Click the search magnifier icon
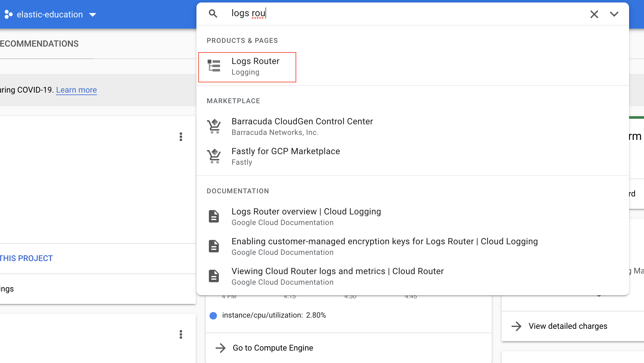This screenshot has height=363, width=644. (213, 14)
